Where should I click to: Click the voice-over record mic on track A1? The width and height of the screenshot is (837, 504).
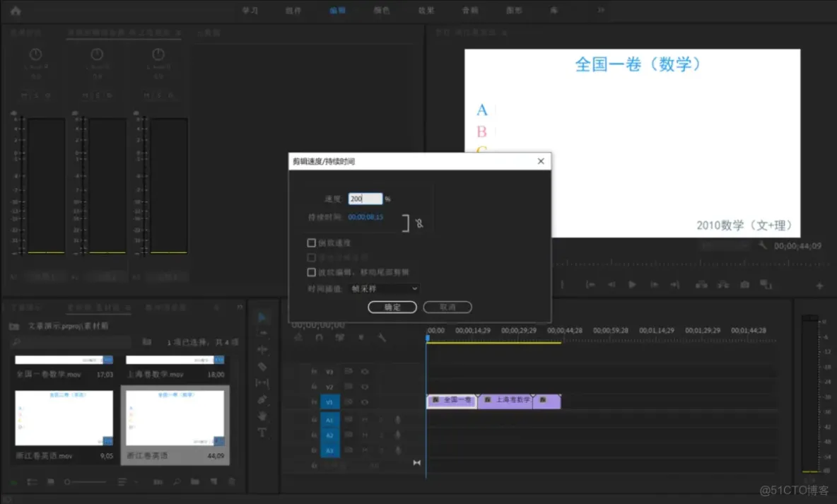click(398, 419)
